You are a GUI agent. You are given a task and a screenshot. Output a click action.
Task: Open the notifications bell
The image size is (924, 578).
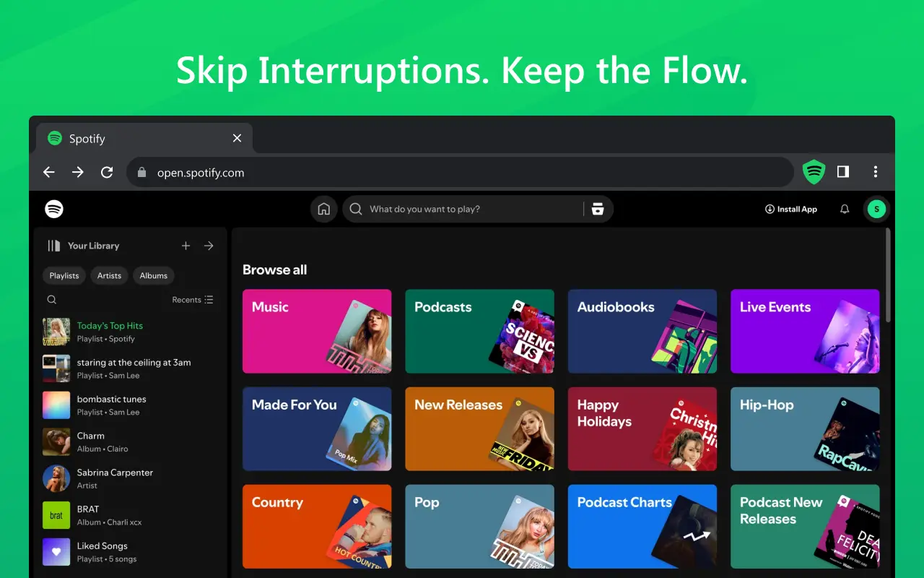point(845,209)
